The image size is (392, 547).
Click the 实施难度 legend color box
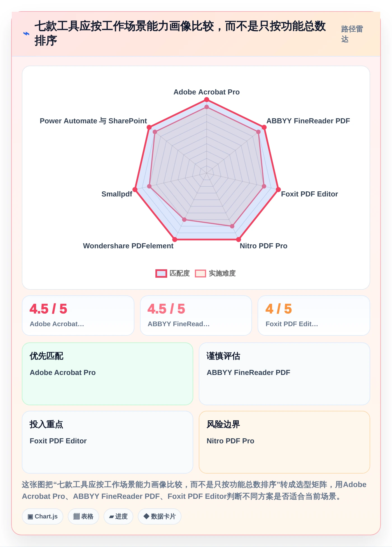[200, 273]
